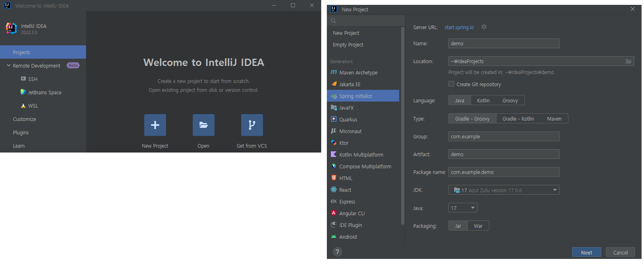Click the search field in New Project dialog

point(366,21)
